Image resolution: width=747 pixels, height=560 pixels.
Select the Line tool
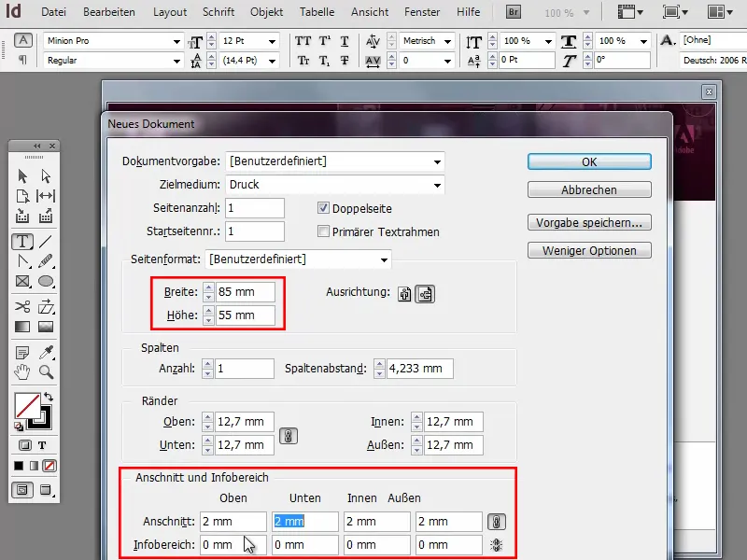[x=46, y=242]
